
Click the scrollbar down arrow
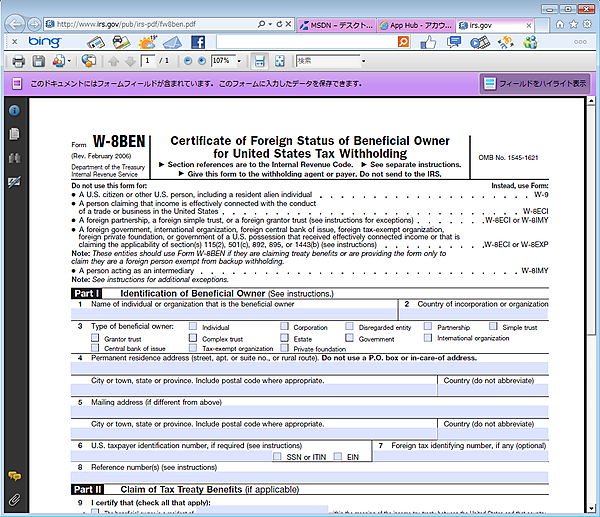click(x=592, y=508)
